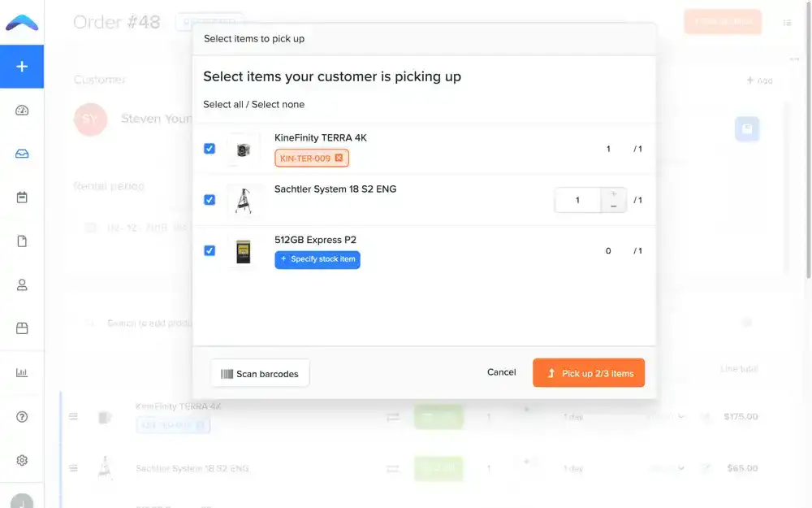Select the Inbox icon in the sidebar
This screenshot has width=812, height=508.
[x=22, y=153]
